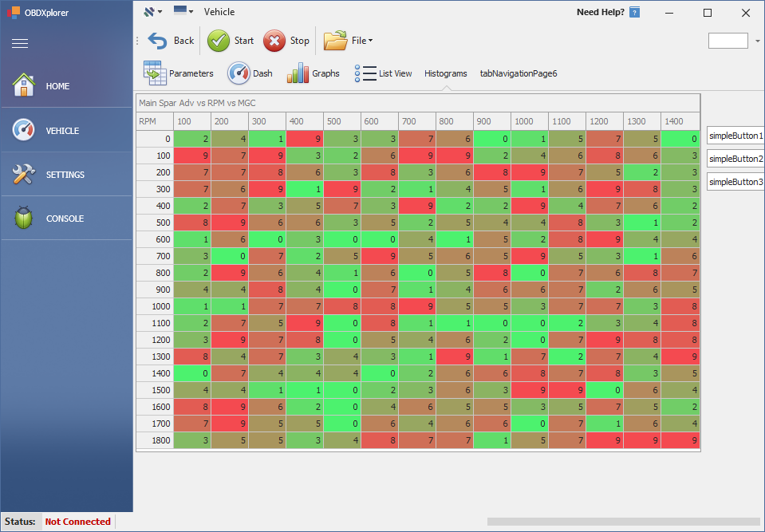Open Parameters table icon tab
This screenshot has height=532, width=765.
(155, 73)
